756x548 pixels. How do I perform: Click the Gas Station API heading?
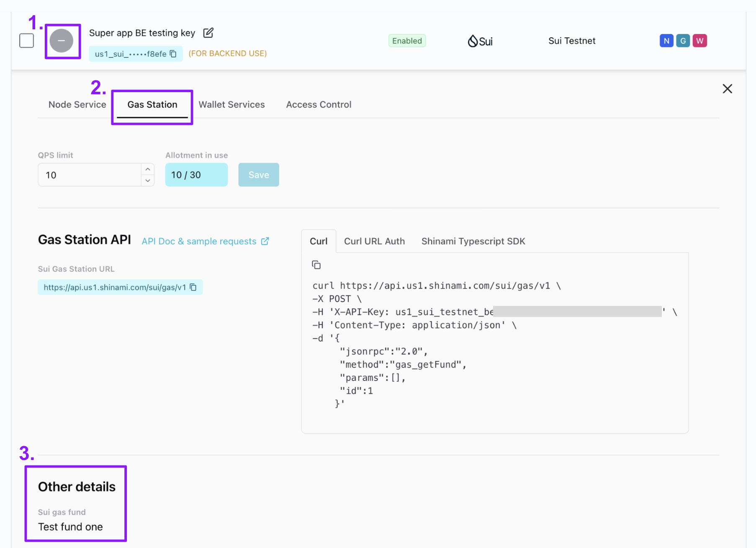tap(85, 240)
